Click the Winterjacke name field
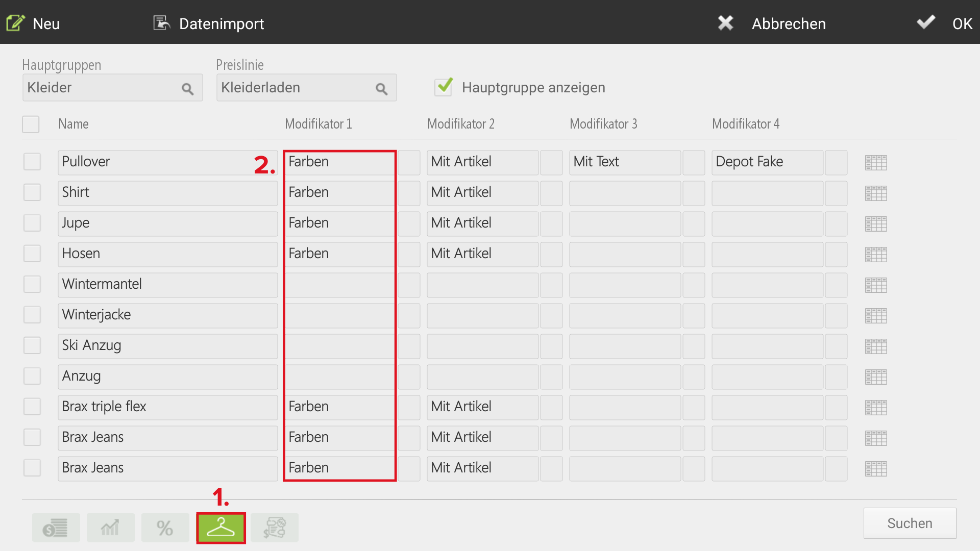980x551 pixels. pos(167,315)
